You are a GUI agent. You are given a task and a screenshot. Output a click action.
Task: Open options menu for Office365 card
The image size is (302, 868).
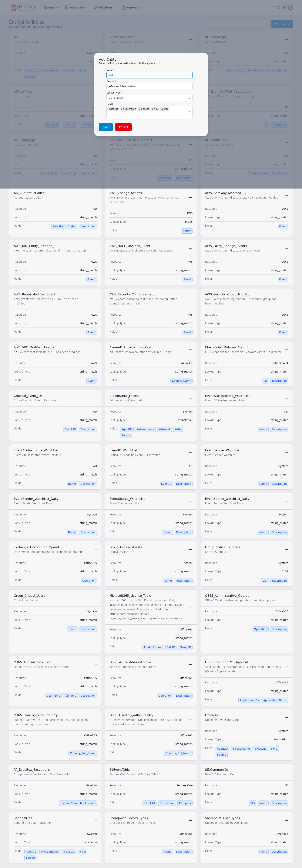(286, 717)
